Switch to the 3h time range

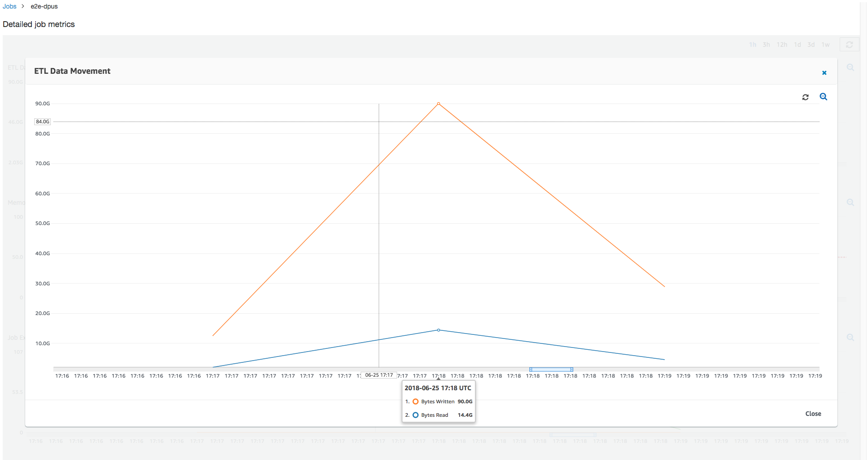tap(766, 45)
